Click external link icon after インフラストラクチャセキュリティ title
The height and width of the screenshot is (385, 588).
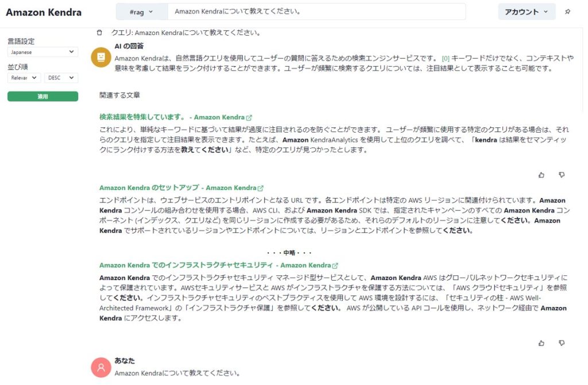coord(335,266)
